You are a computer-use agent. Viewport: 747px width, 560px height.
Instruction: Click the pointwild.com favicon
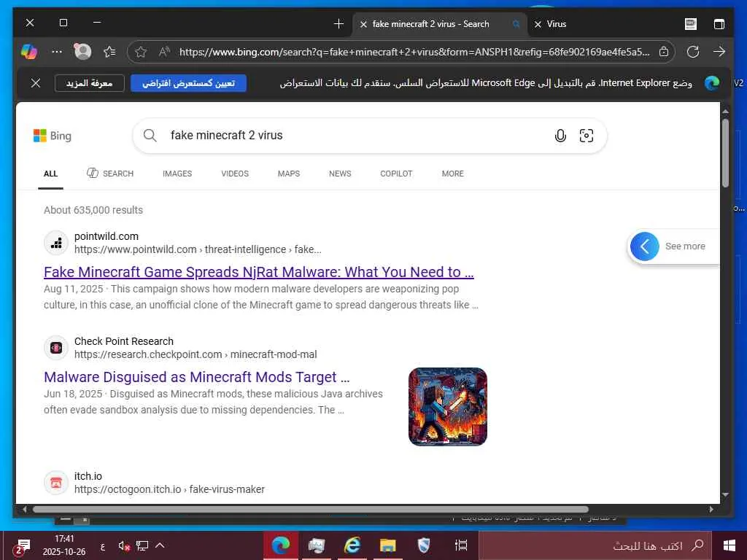tap(56, 243)
